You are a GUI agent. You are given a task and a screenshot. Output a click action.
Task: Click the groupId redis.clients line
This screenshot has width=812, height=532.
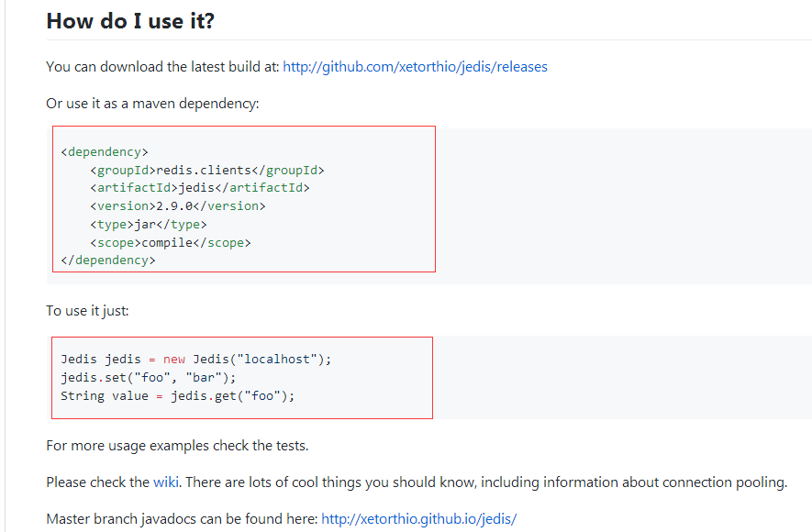(x=207, y=170)
